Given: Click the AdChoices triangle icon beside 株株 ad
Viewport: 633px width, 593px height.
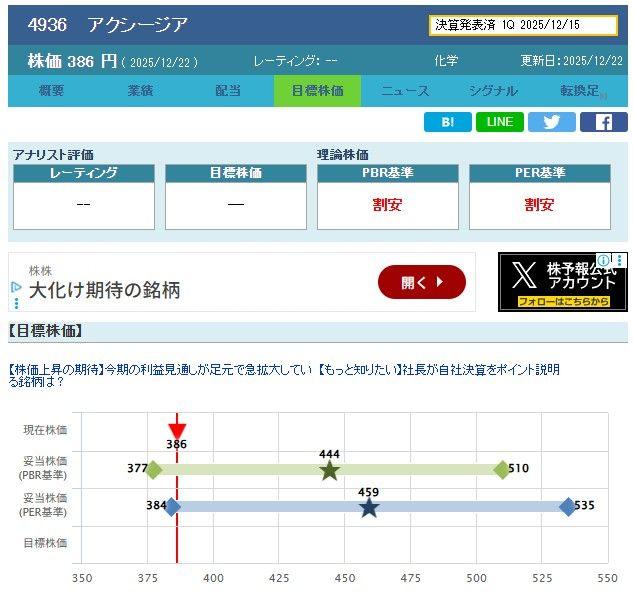Looking at the screenshot, I should pos(16,287).
